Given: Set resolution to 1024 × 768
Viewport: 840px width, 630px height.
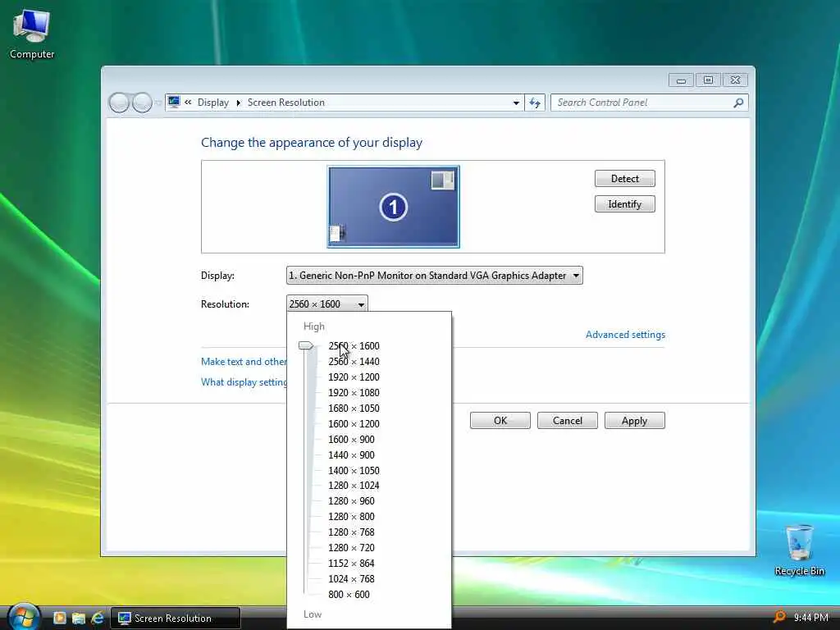Looking at the screenshot, I should (351, 578).
